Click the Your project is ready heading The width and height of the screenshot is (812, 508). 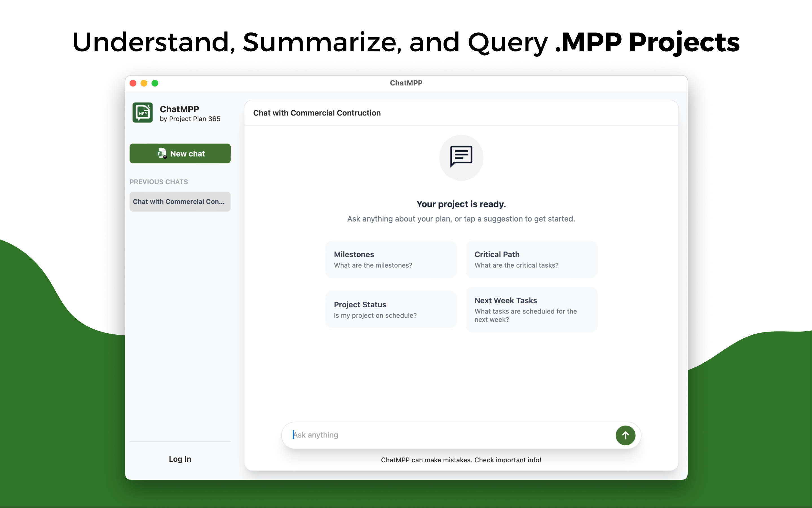pyautogui.click(x=461, y=204)
